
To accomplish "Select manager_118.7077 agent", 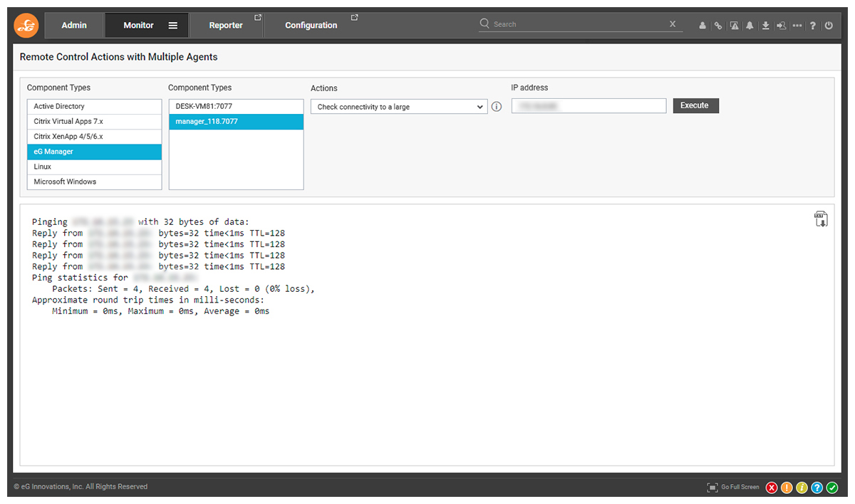I will coord(236,122).
